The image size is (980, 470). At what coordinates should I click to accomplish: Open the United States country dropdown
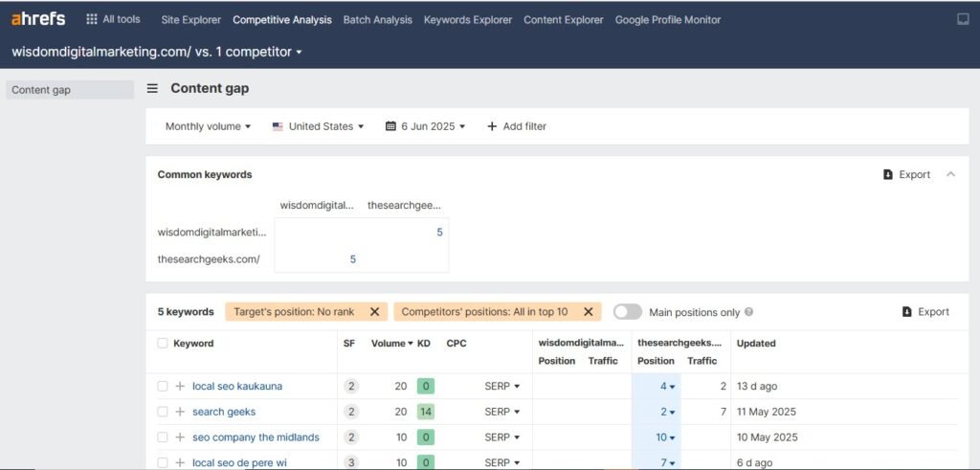(x=318, y=126)
